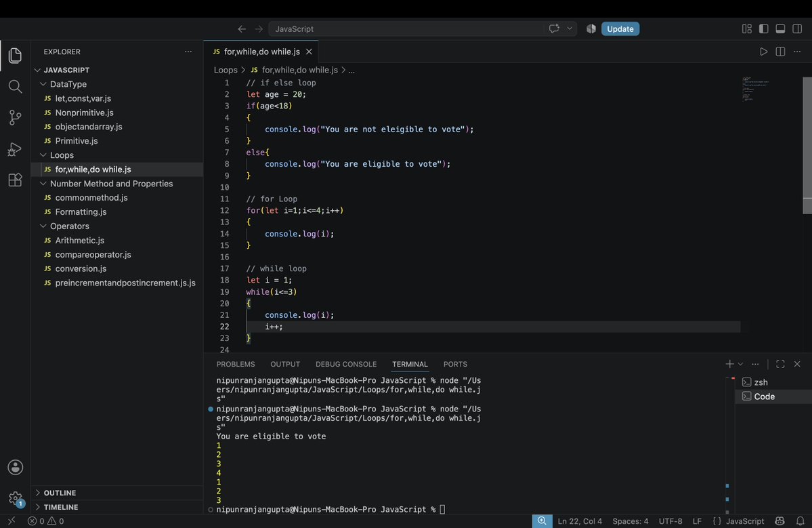Close the for,while,do while.js tab
The height and width of the screenshot is (528, 812).
tap(309, 52)
